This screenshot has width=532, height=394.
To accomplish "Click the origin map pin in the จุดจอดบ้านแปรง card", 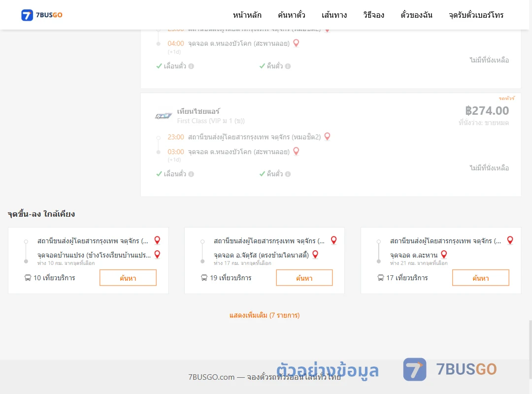I will click(x=157, y=240).
